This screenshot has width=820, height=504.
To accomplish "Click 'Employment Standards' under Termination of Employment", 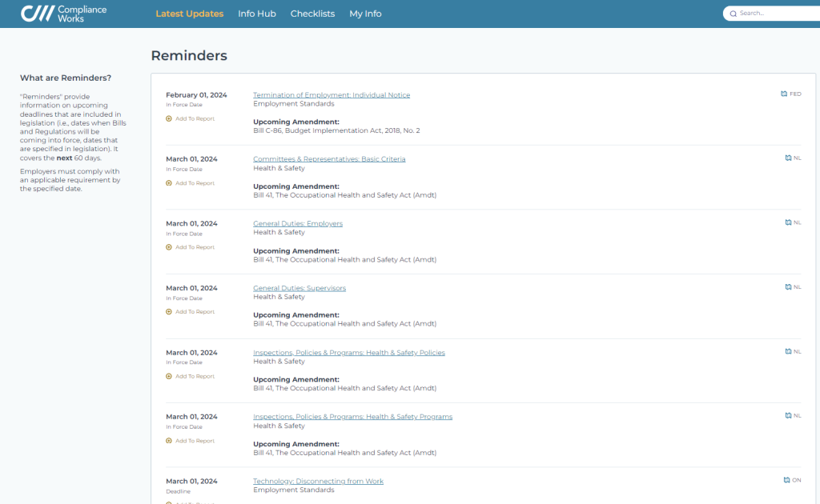I will coord(293,104).
